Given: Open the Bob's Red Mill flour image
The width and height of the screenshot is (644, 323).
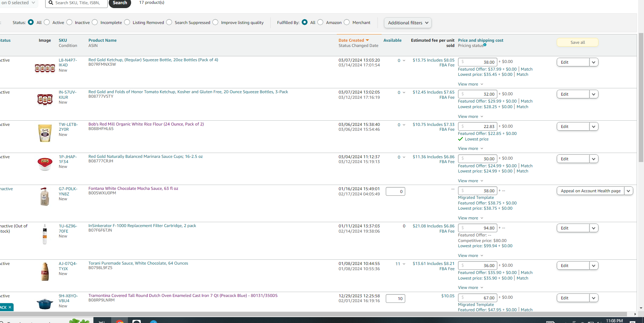Looking at the screenshot, I should (x=45, y=133).
